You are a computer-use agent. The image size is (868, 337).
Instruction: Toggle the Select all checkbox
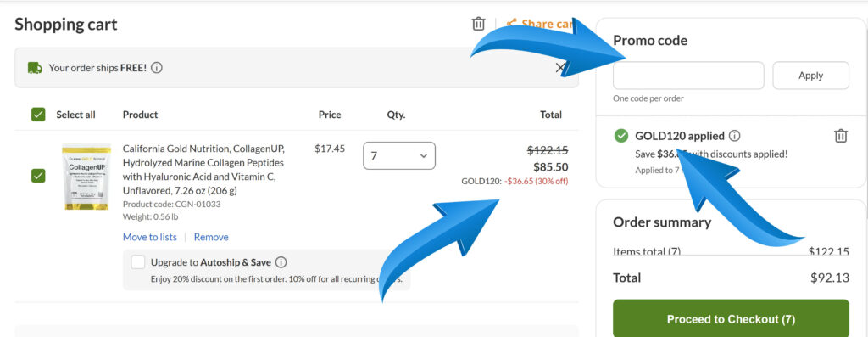pos(38,115)
